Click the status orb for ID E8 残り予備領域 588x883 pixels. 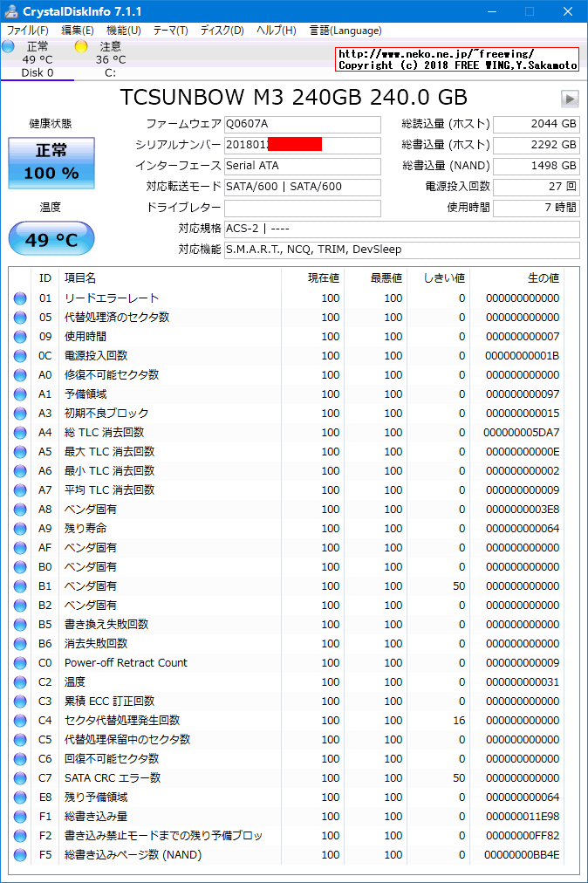point(20,797)
